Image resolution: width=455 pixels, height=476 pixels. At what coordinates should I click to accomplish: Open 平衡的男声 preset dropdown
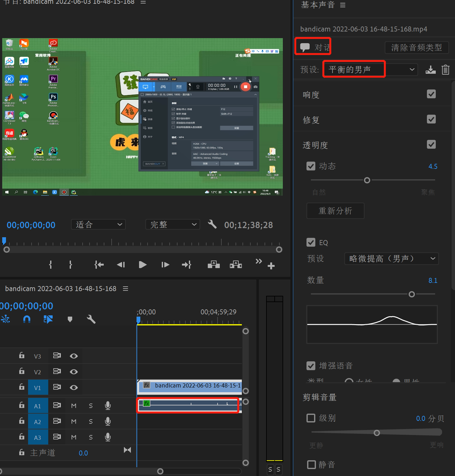[x=370, y=70]
